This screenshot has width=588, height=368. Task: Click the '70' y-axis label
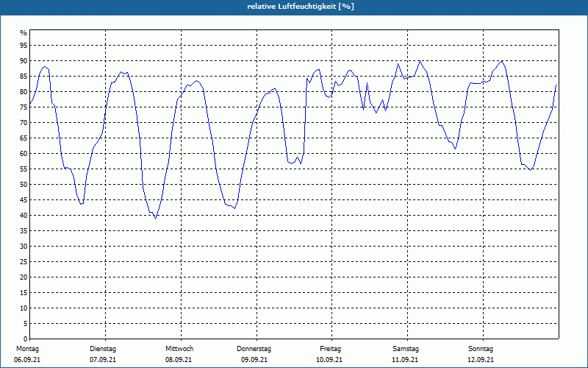(x=24, y=123)
